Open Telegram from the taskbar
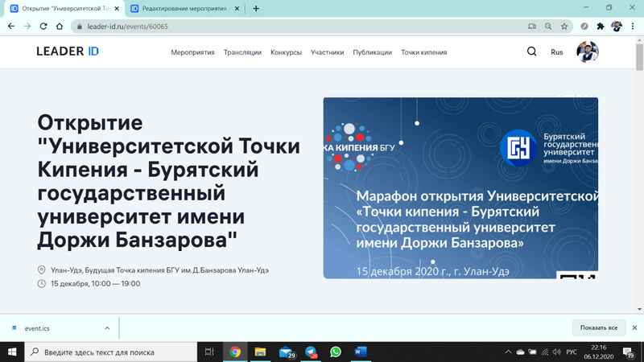Image resolution: width=644 pixels, height=362 pixels. [312, 352]
